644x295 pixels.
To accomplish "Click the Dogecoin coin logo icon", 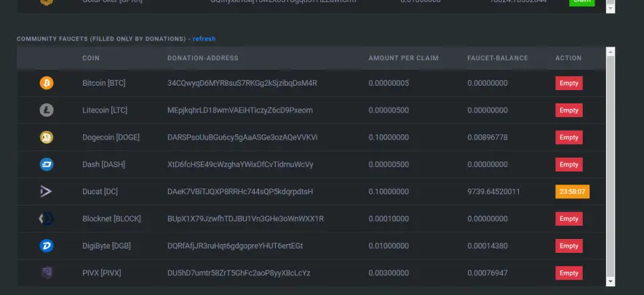I will tap(47, 137).
